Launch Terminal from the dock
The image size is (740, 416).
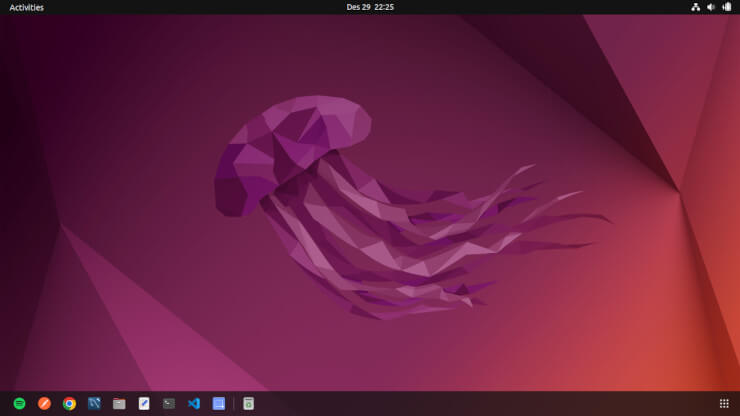[169, 403]
